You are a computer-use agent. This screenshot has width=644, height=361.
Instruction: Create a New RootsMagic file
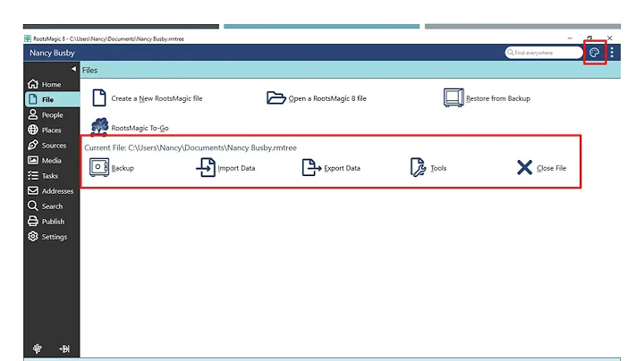pos(147,98)
